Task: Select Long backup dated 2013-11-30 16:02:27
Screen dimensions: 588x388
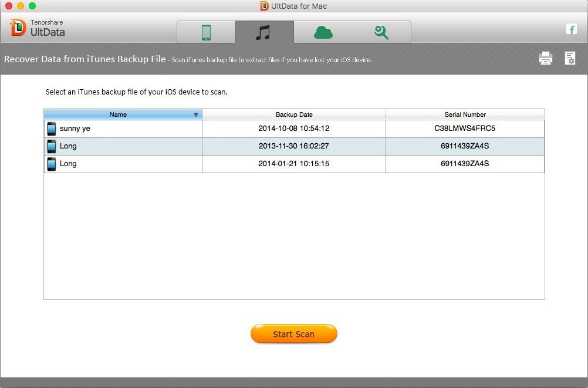Action: point(294,146)
